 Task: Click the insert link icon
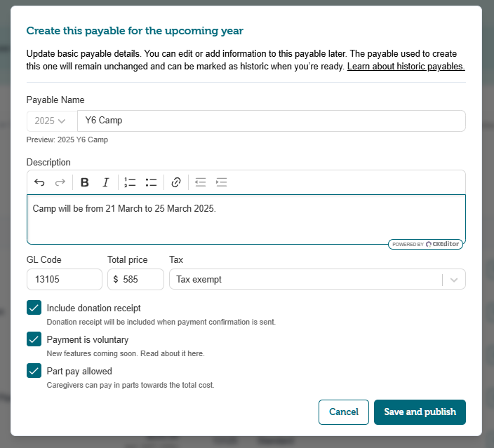[x=176, y=182]
